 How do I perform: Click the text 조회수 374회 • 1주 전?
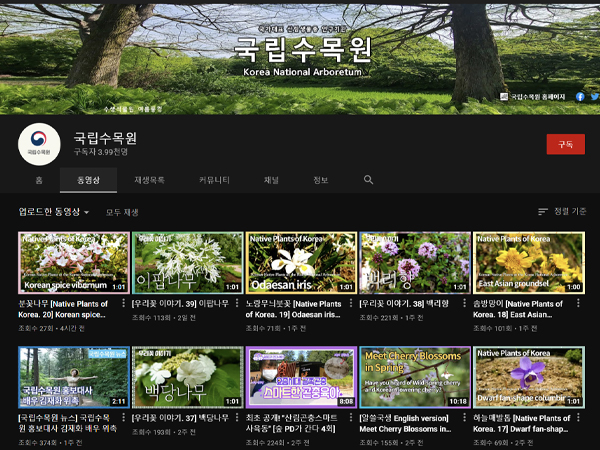(x=50, y=443)
